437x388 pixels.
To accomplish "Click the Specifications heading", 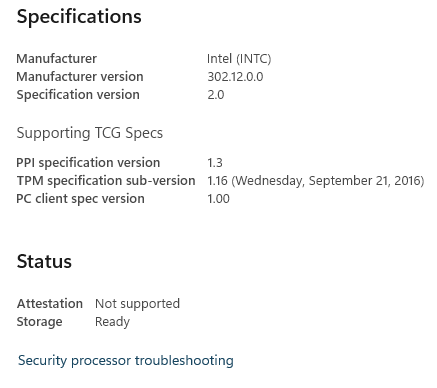I will coord(79,17).
